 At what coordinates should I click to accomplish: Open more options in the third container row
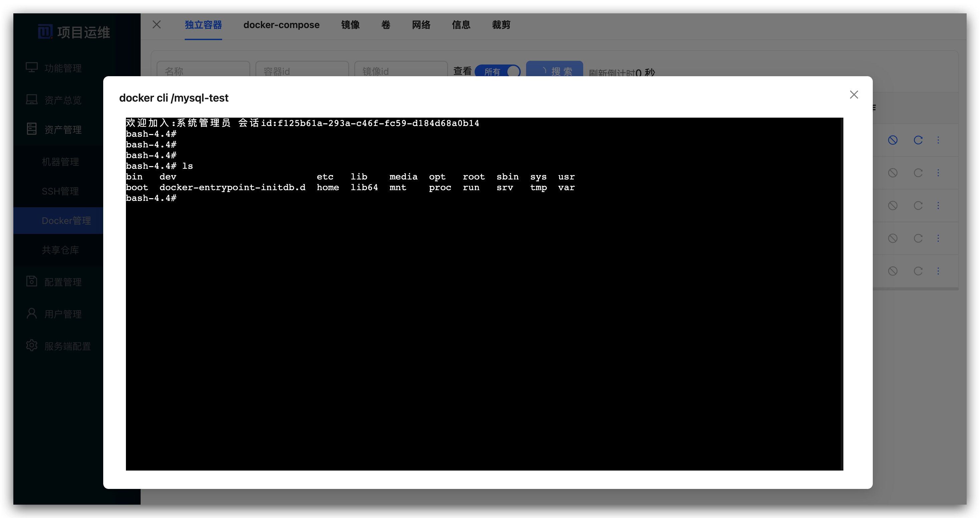coord(938,206)
